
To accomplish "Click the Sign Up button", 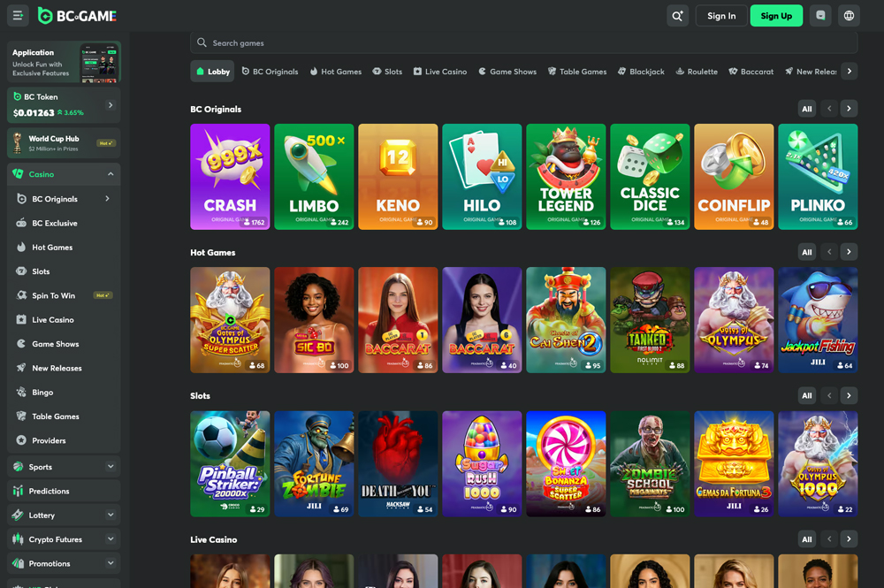I will pyautogui.click(x=776, y=16).
